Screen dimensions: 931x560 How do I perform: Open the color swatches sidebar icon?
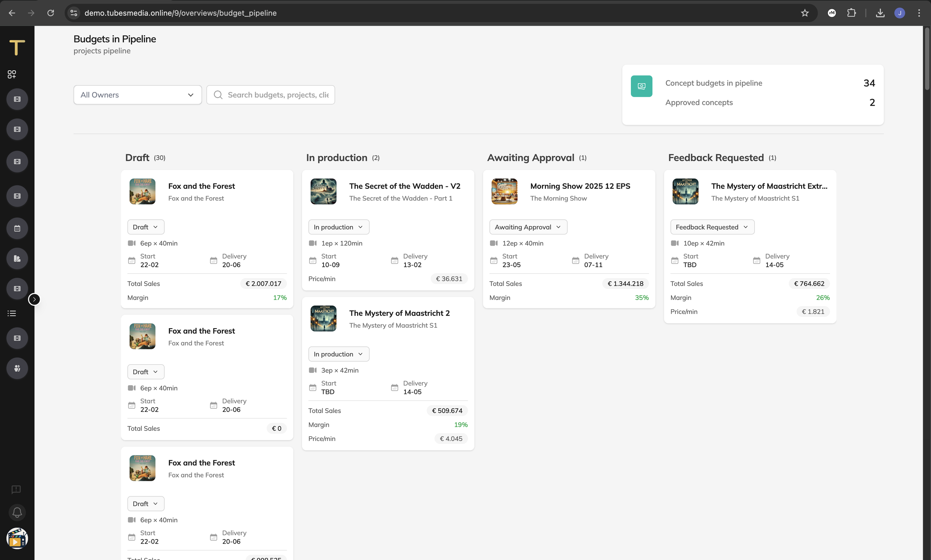point(17,259)
